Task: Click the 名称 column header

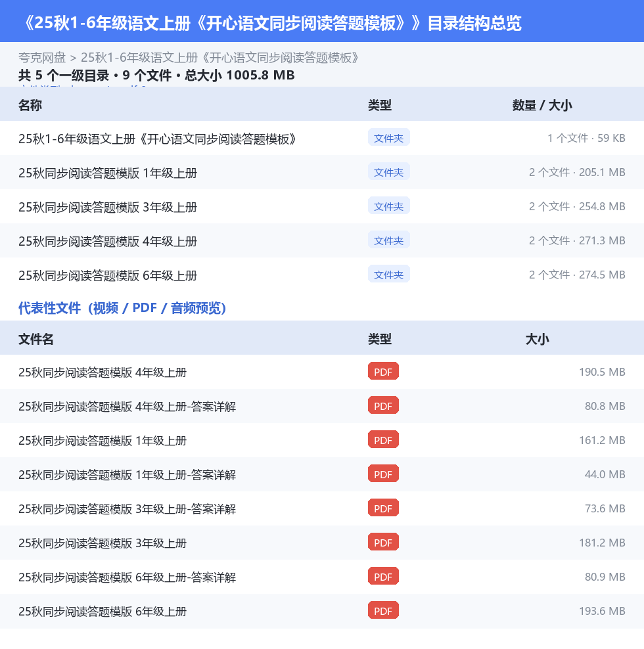Action: click(30, 105)
